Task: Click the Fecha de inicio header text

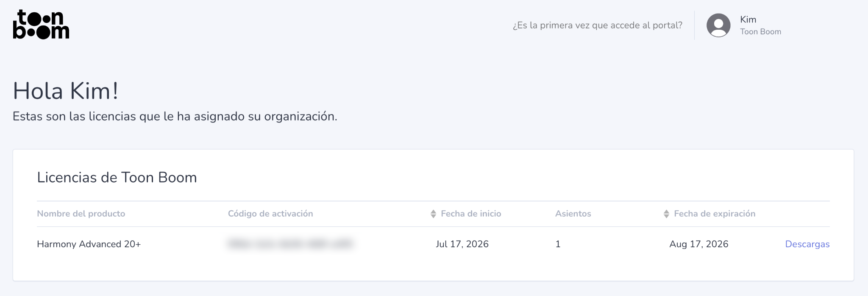Action: (471, 214)
